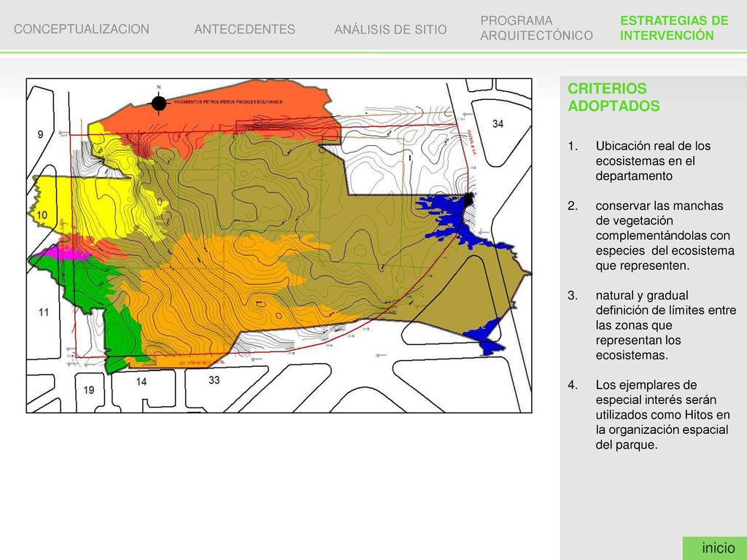Screen dimensions: 747x560
Task: Click the CRITERIOS ADOPTADOS heading
Action: (614, 97)
